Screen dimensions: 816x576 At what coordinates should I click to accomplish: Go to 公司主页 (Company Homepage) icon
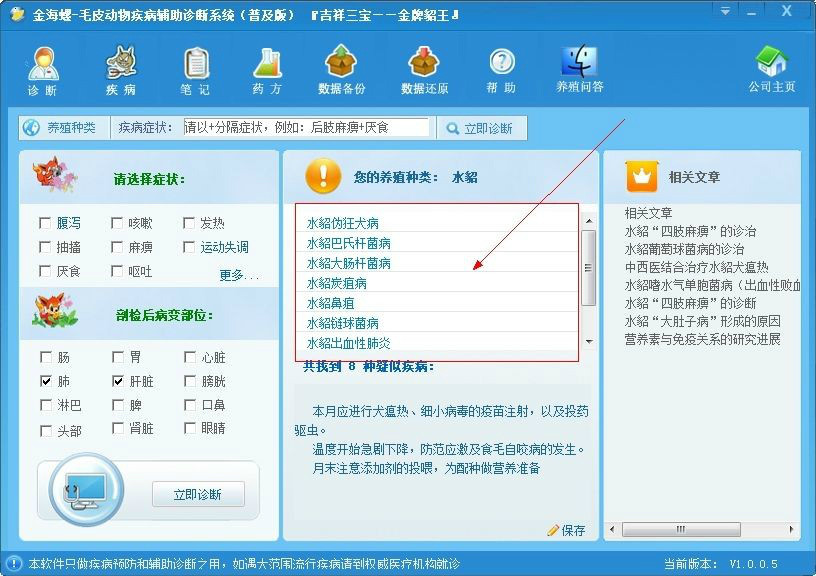[772, 68]
